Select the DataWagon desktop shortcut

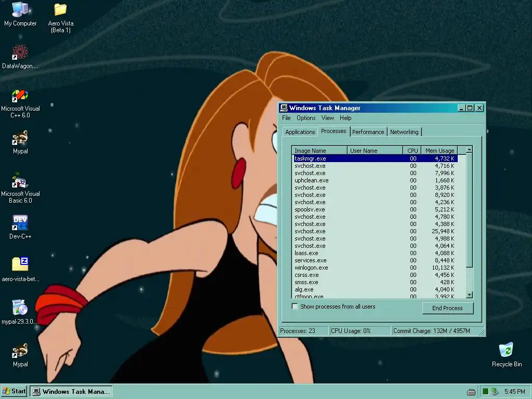20,57
